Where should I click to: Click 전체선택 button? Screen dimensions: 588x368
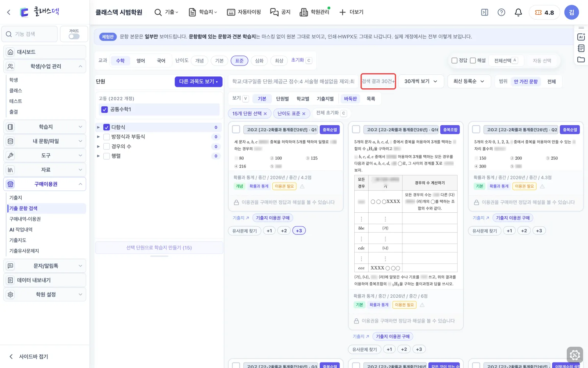[506, 60]
